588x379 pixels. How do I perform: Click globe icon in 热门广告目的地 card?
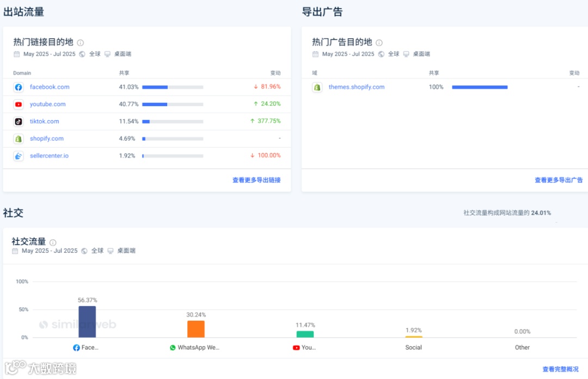(381, 54)
